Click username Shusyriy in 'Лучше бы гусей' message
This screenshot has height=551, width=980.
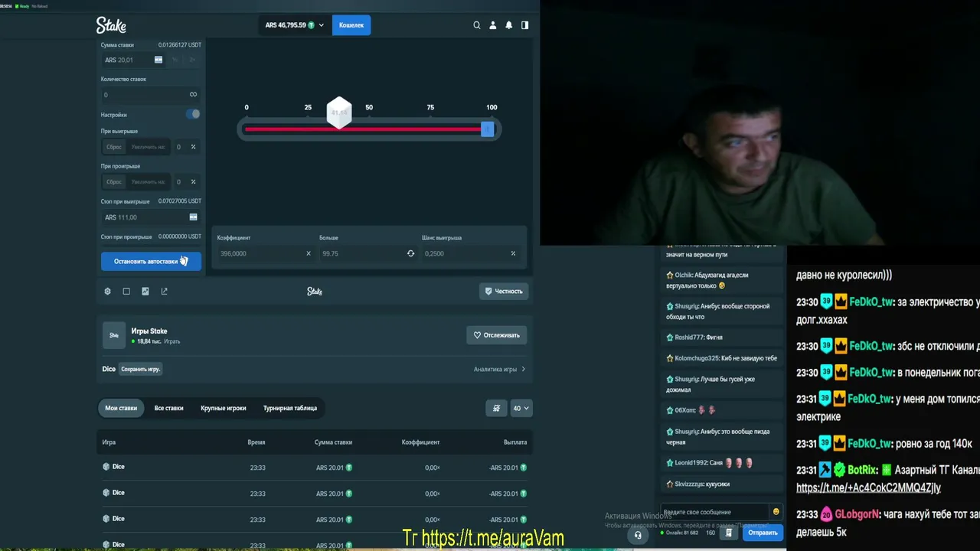click(x=687, y=379)
